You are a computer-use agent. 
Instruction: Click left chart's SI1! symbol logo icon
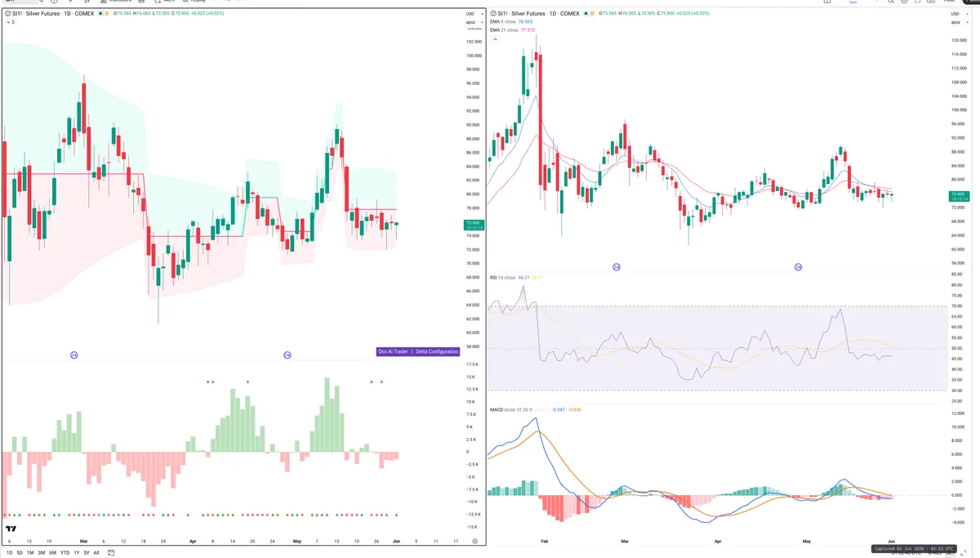pos(8,14)
